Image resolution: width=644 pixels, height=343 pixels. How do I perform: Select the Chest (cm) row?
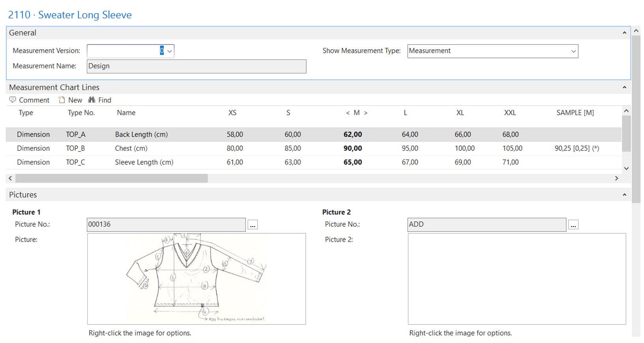(131, 148)
